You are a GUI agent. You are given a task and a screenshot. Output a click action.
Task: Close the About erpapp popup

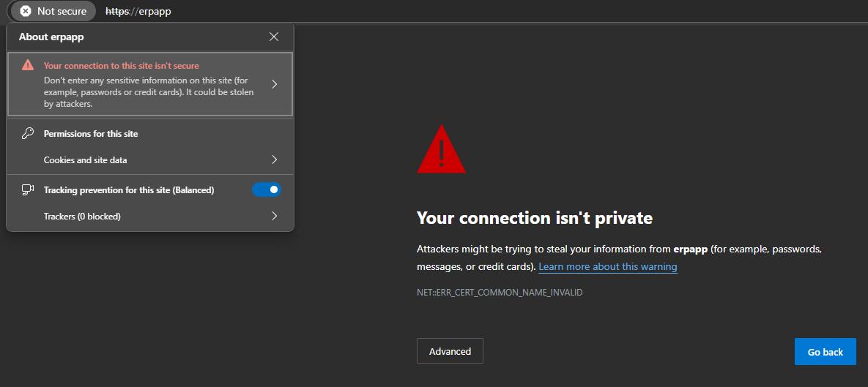pos(273,37)
